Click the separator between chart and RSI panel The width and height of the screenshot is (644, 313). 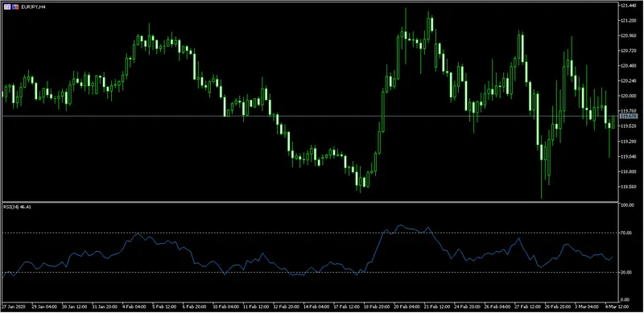click(x=310, y=202)
